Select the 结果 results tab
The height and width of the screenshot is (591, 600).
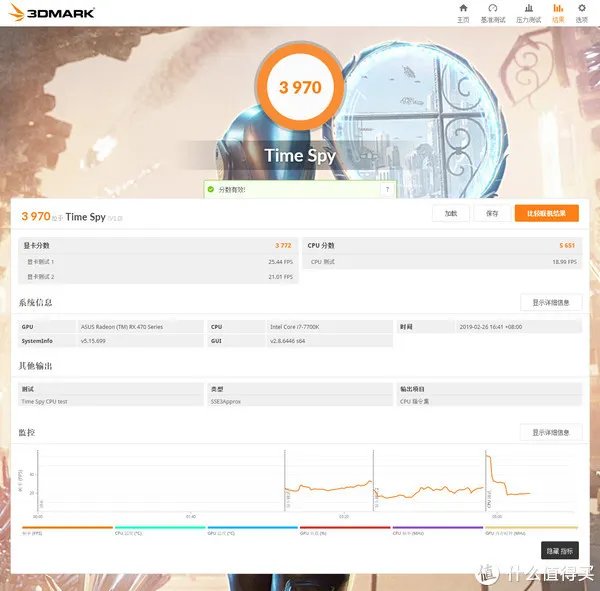pos(558,13)
